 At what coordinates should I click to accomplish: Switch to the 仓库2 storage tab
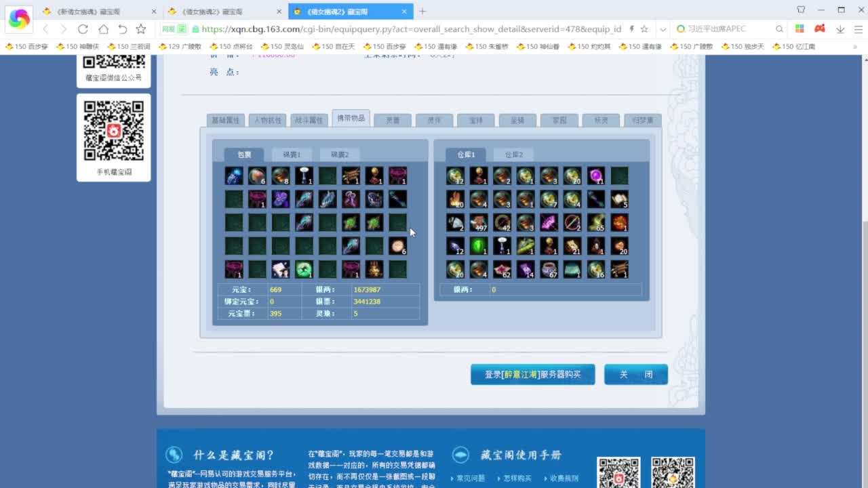click(x=513, y=155)
